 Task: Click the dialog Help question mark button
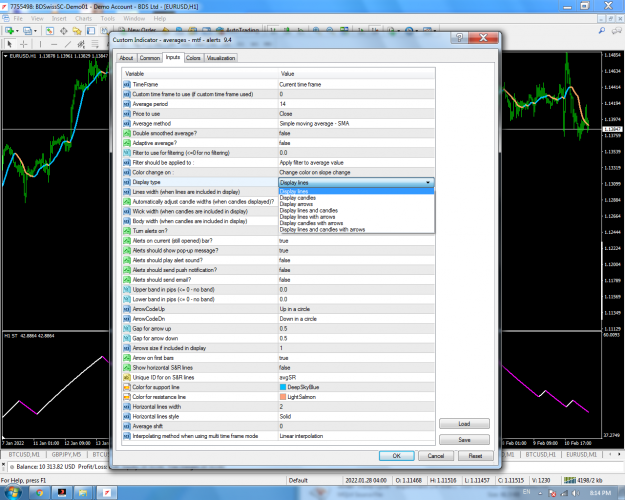(x=459, y=37)
